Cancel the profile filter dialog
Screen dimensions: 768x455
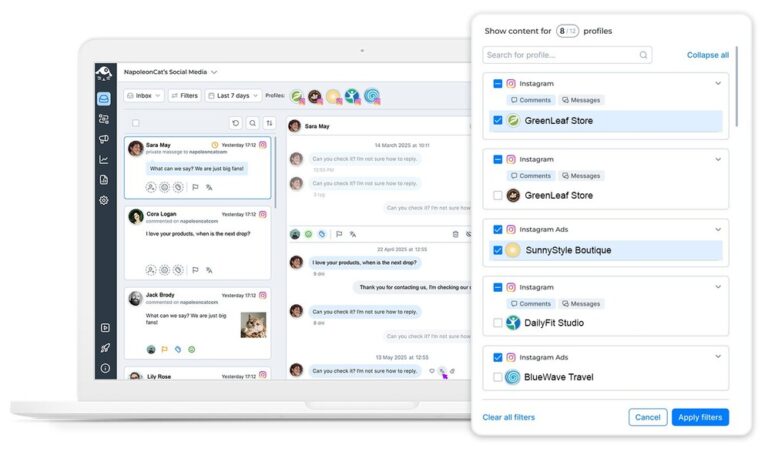648,417
